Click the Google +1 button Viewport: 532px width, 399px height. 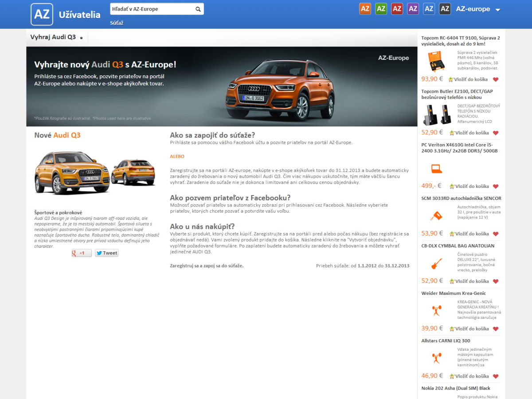click(82, 253)
